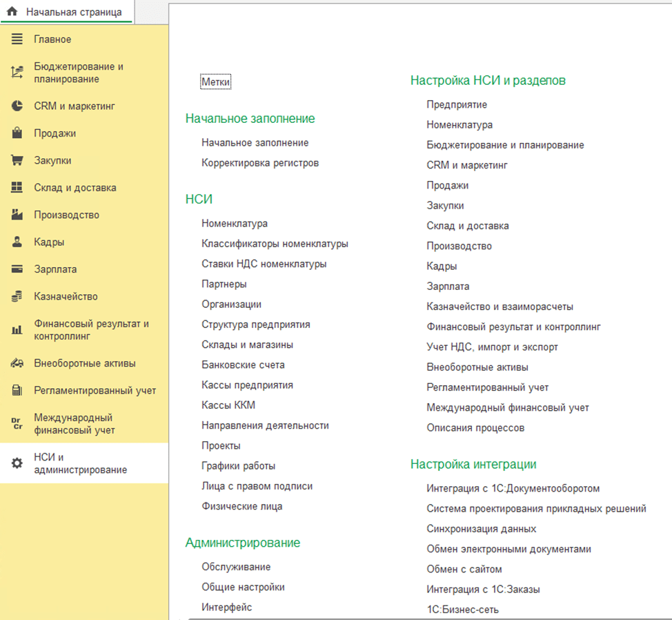The width and height of the screenshot is (672, 620).
Task: Click the chart icon for Бюджетирование и планирование
Action: pyautogui.click(x=17, y=72)
